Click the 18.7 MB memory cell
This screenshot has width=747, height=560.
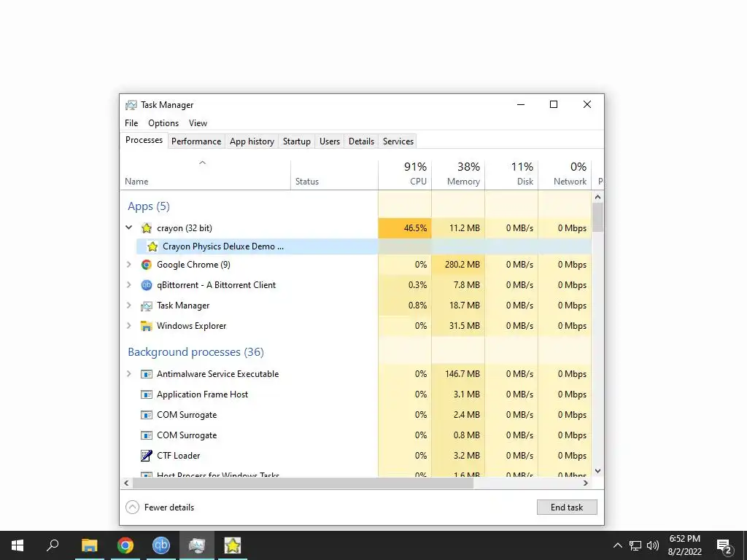point(458,306)
